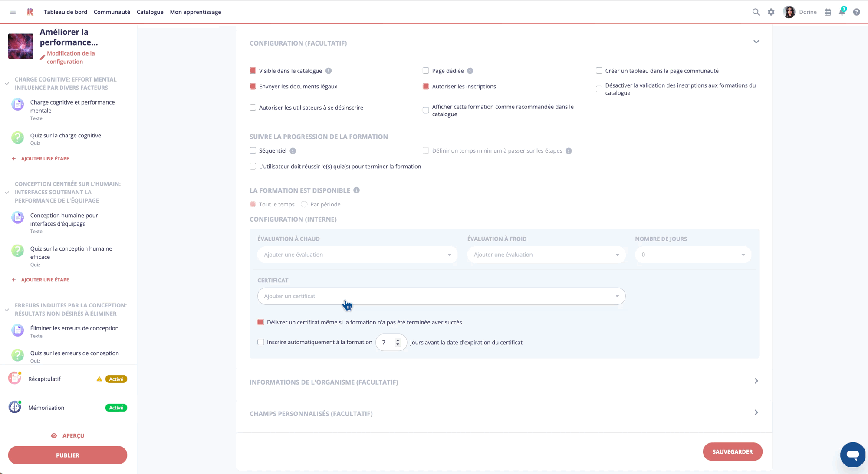Image resolution: width=868 pixels, height=474 pixels.
Task: Increase the days value with the stepper
Action: tap(398, 340)
